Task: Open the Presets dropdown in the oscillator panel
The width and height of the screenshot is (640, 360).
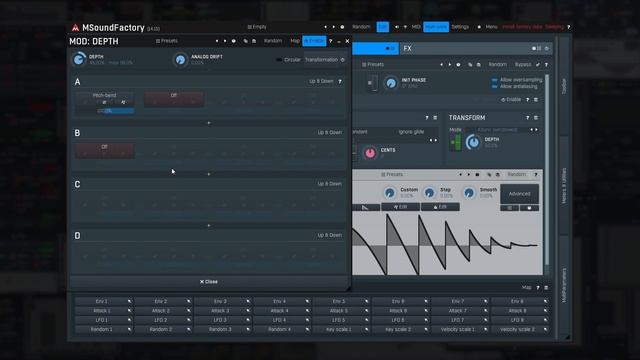Action: (x=373, y=64)
